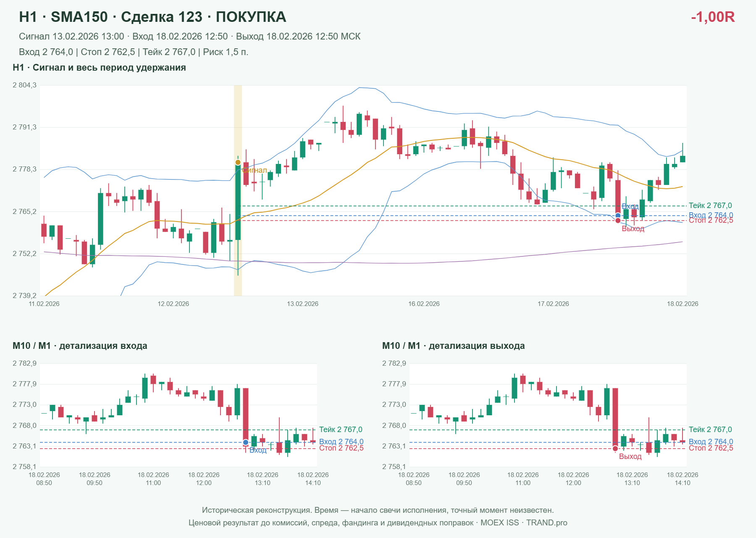The height and width of the screenshot is (538, 756).
Task: Click the signal, entry and exit time line
Action: (x=190, y=37)
